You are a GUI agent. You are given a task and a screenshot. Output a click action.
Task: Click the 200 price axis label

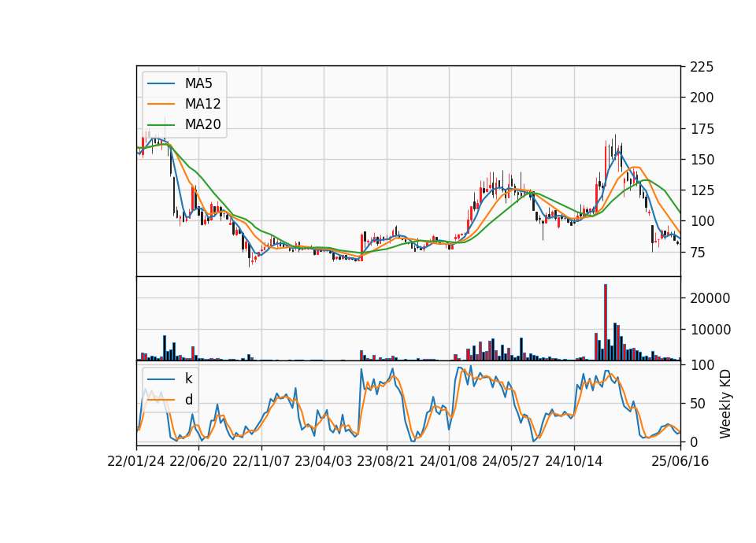(702, 98)
